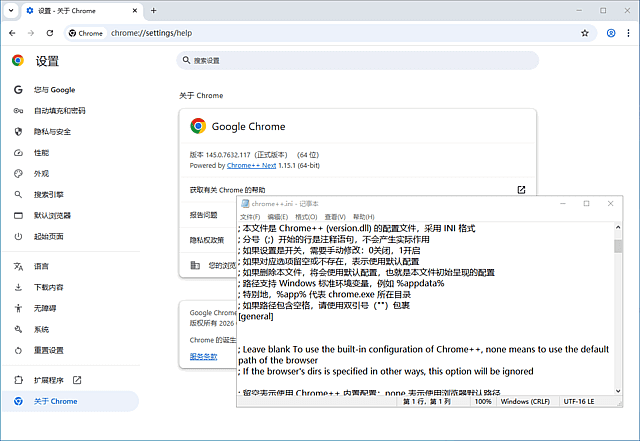Open the 查看(V) menu in Notepad
The image size is (640, 441).
point(334,217)
